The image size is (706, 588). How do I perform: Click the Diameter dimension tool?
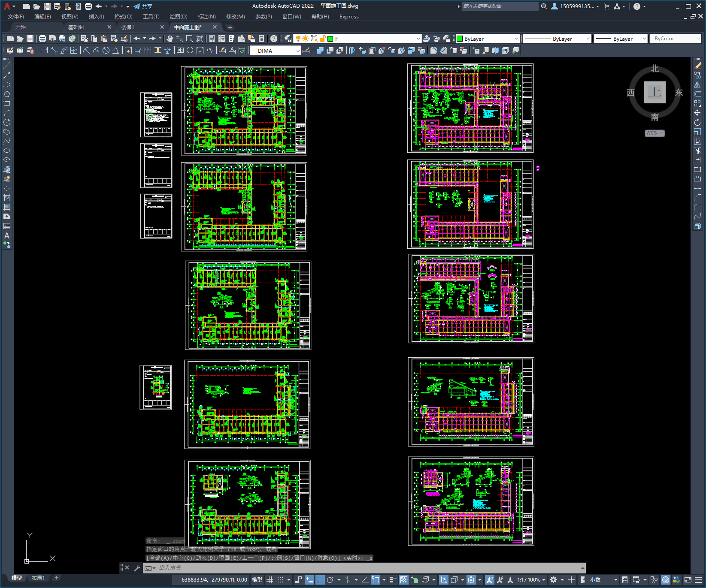[106, 50]
